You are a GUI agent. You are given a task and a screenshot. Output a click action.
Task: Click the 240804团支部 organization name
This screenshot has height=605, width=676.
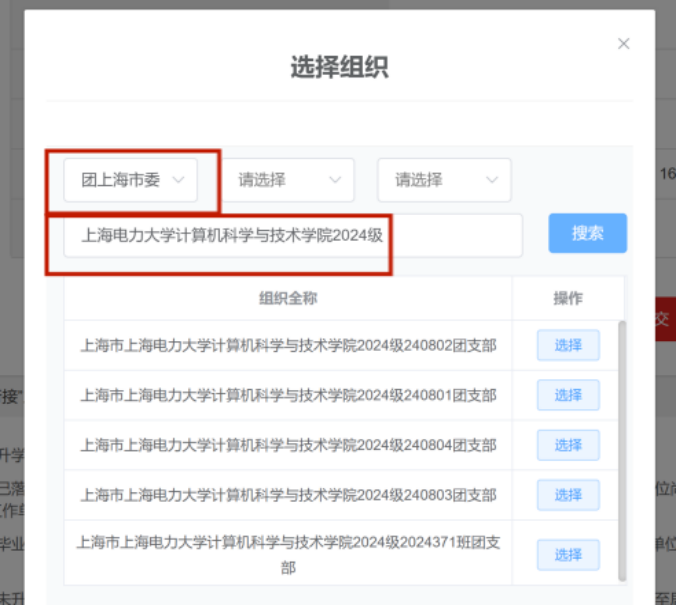[288, 446]
